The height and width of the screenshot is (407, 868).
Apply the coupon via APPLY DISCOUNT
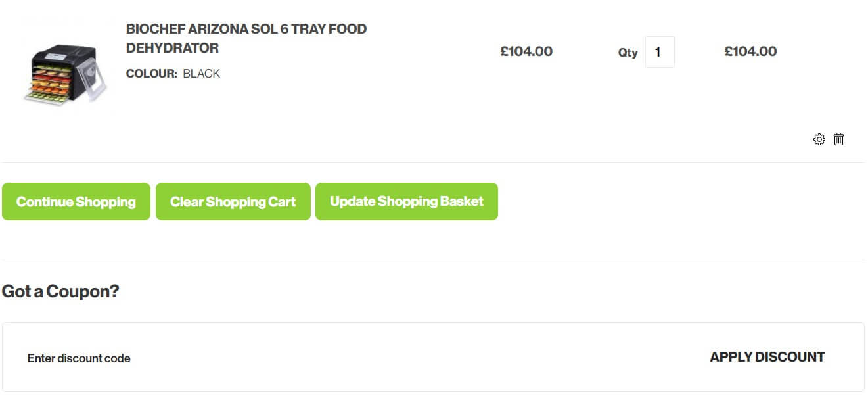[x=767, y=357]
